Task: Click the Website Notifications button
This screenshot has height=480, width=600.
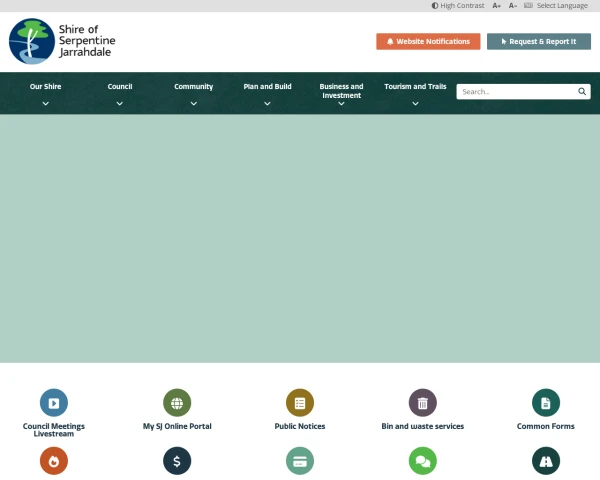Action: click(428, 41)
